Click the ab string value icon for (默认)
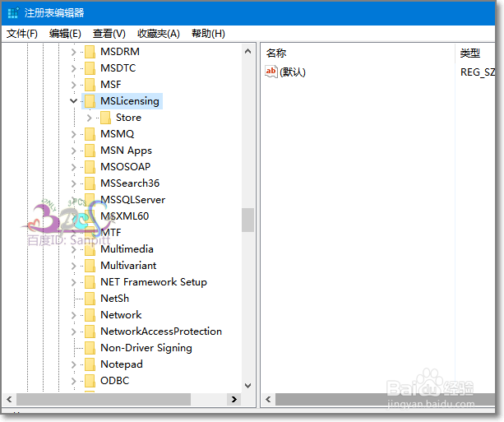Viewport: 504px width, 422px height. [271, 72]
